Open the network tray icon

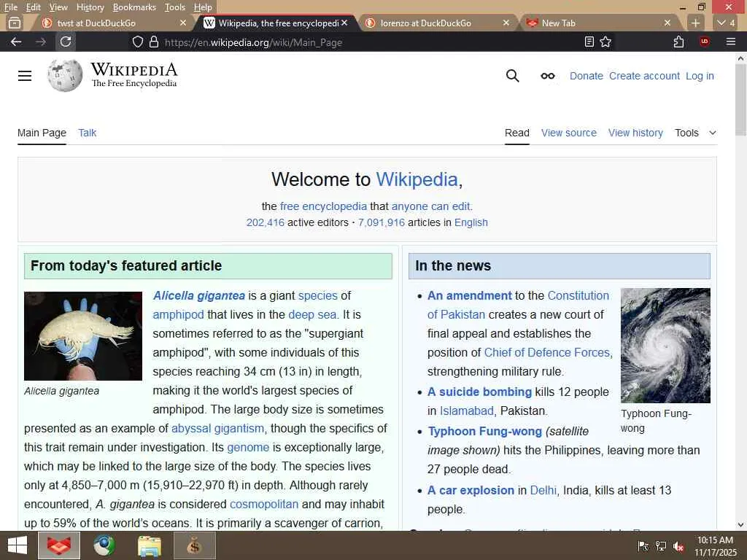point(661,546)
